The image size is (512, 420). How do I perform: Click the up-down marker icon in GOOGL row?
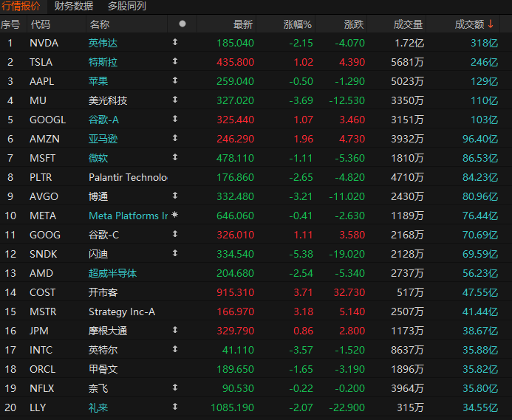(x=175, y=119)
